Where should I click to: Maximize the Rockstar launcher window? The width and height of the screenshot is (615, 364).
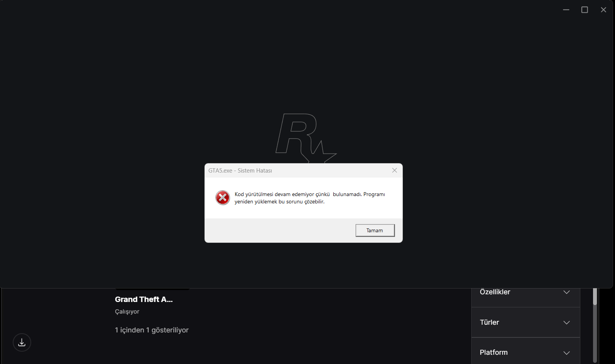(x=585, y=10)
